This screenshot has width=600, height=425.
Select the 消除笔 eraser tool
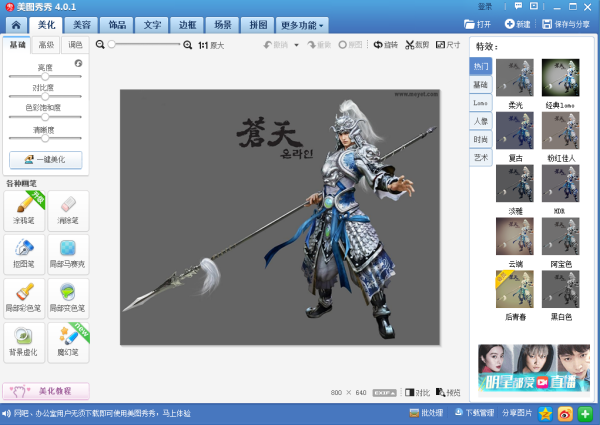pyautogui.click(x=68, y=211)
